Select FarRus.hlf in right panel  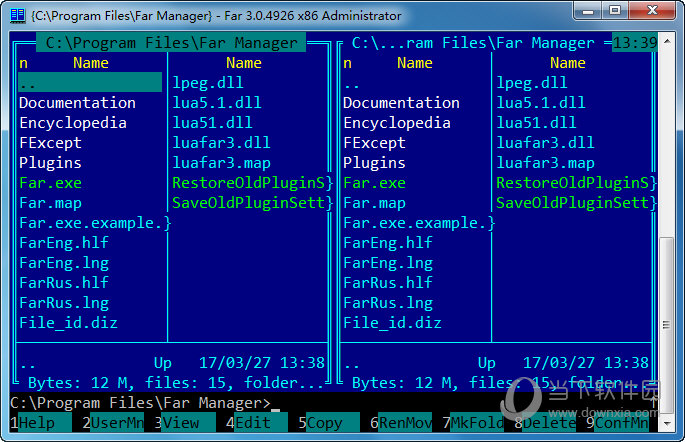[388, 283]
